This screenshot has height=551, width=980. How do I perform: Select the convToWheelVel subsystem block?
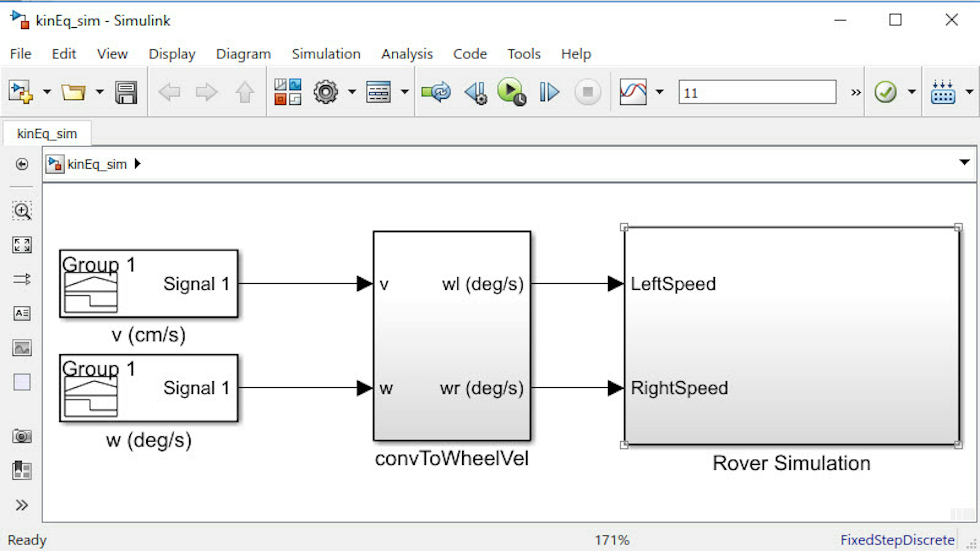click(452, 336)
